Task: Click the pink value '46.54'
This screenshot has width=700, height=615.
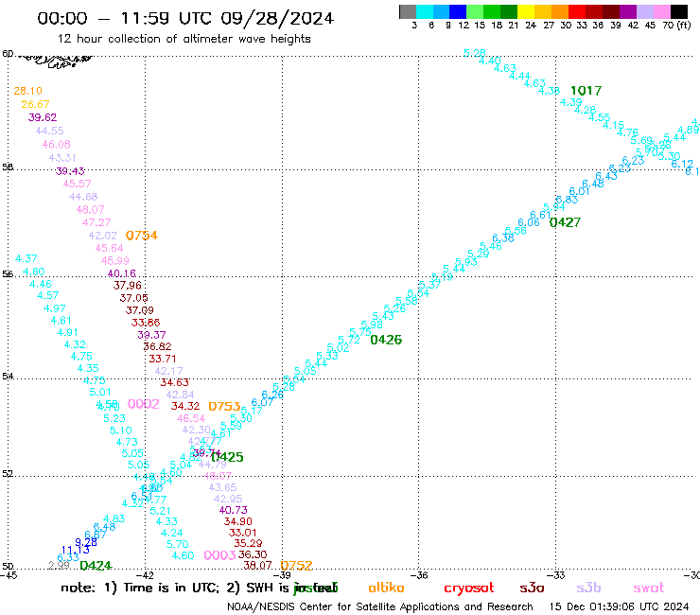Action: pyautogui.click(x=191, y=418)
